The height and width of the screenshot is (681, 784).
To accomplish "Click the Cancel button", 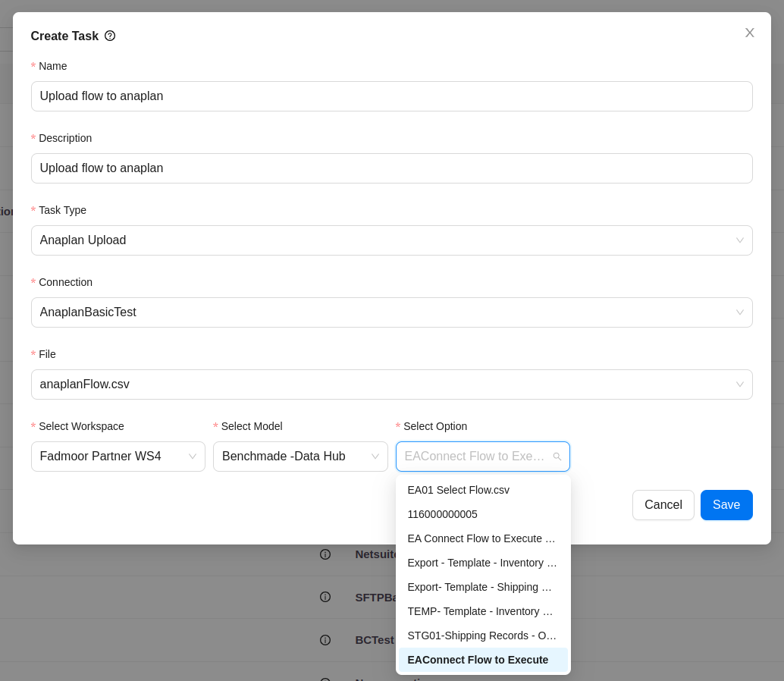I will click(663, 504).
